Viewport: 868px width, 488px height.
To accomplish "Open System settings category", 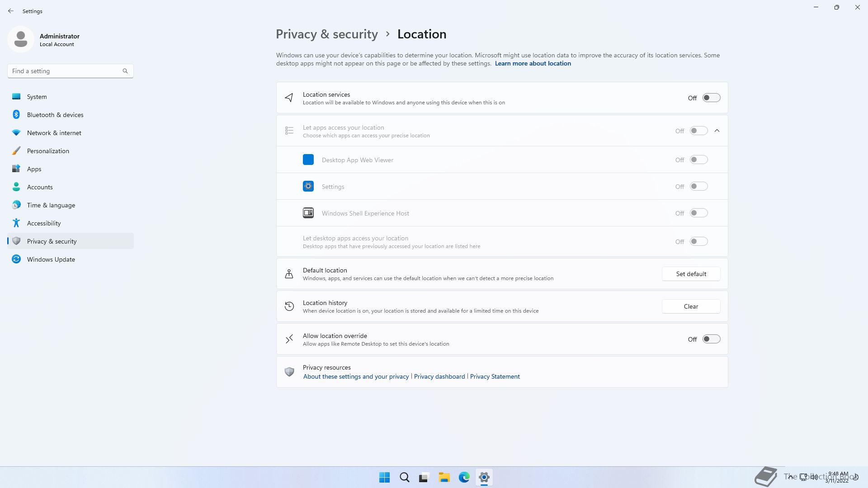I will pos(70,96).
